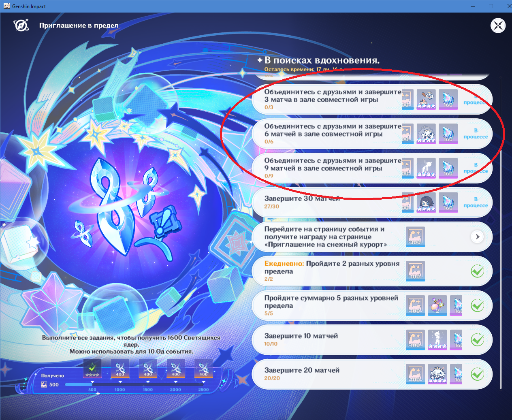The image size is (512, 420).
Task: Close the event panel with the X button
Action: tap(498, 26)
